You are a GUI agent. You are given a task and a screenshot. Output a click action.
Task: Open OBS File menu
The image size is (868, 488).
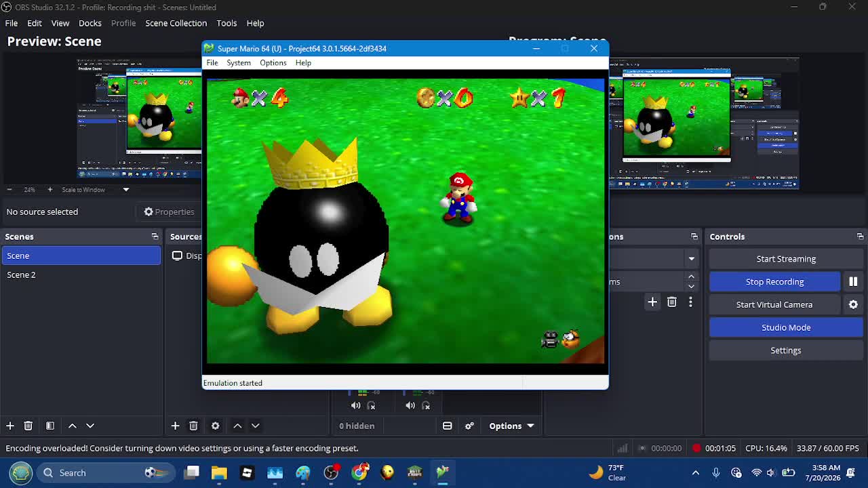pos(12,23)
